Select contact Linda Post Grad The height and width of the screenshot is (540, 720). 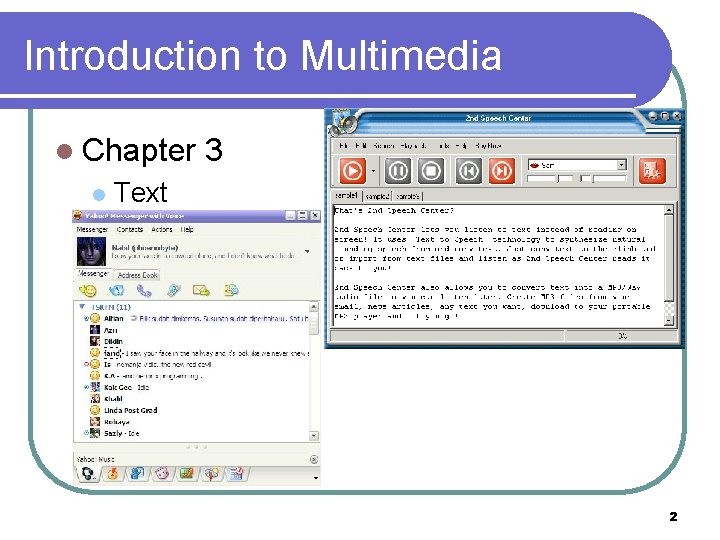(x=130, y=410)
